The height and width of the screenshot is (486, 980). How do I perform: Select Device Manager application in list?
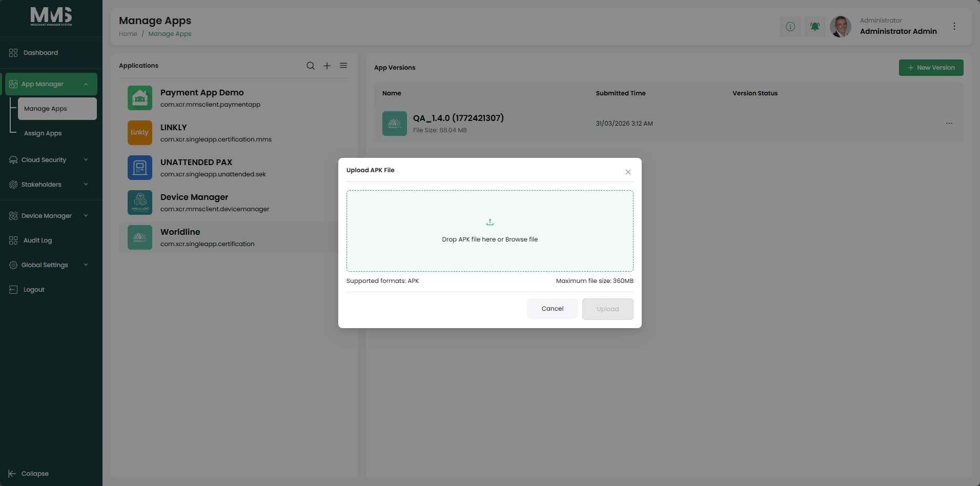[234, 202]
